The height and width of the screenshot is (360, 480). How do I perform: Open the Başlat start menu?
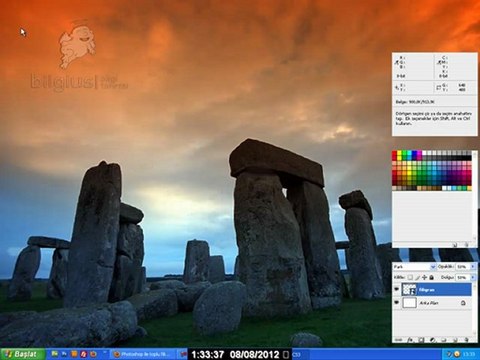22,354
